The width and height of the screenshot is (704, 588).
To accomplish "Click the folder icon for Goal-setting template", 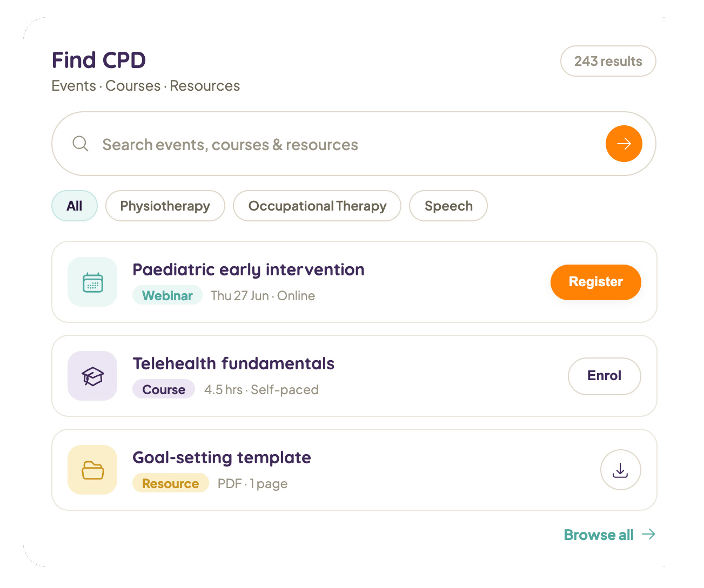I will tap(92, 470).
